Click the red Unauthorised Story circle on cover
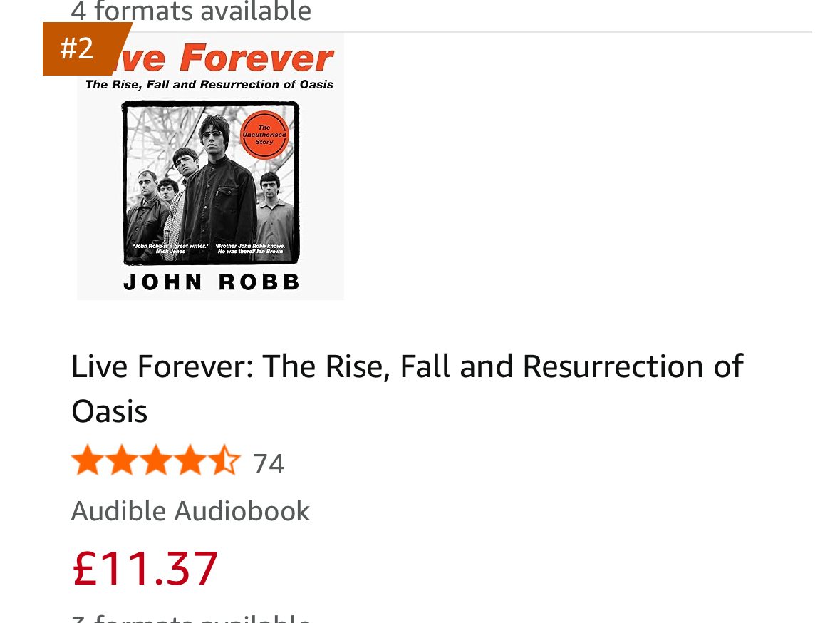This screenshot has height=623, width=840. (x=264, y=135)
